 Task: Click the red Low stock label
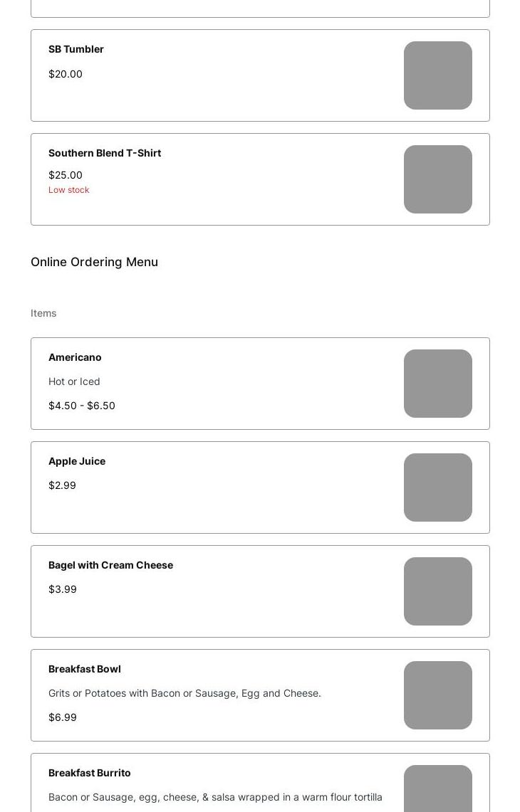(69, 190)
